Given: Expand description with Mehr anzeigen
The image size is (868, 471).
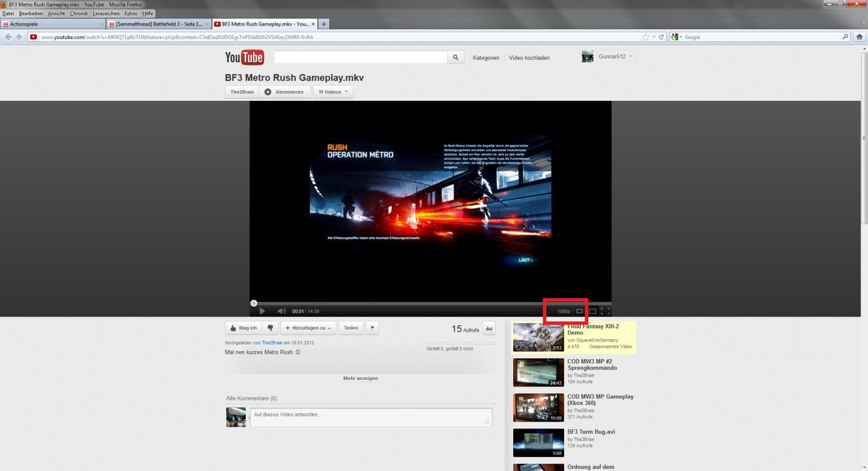Looking at the screenshot, I should tap(360, 378).
